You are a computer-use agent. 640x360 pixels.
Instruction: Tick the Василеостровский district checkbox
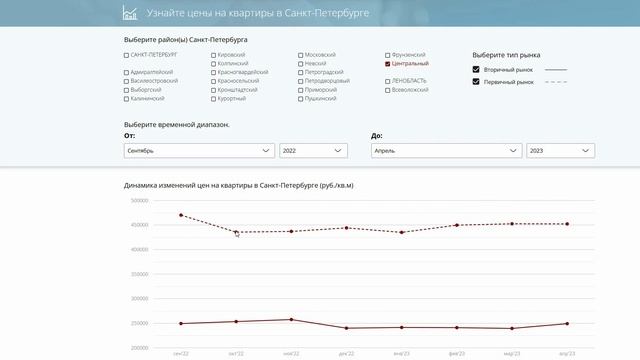126,81
